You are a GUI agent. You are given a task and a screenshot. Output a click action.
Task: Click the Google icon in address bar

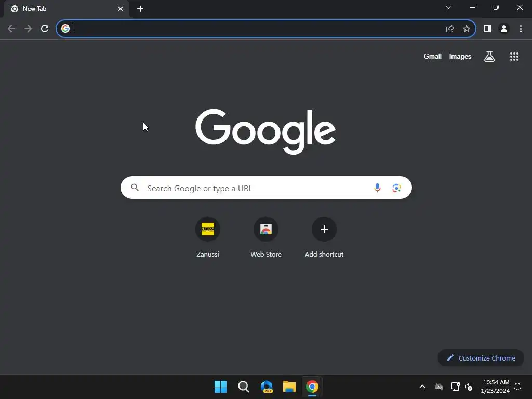tap(65, 29)
